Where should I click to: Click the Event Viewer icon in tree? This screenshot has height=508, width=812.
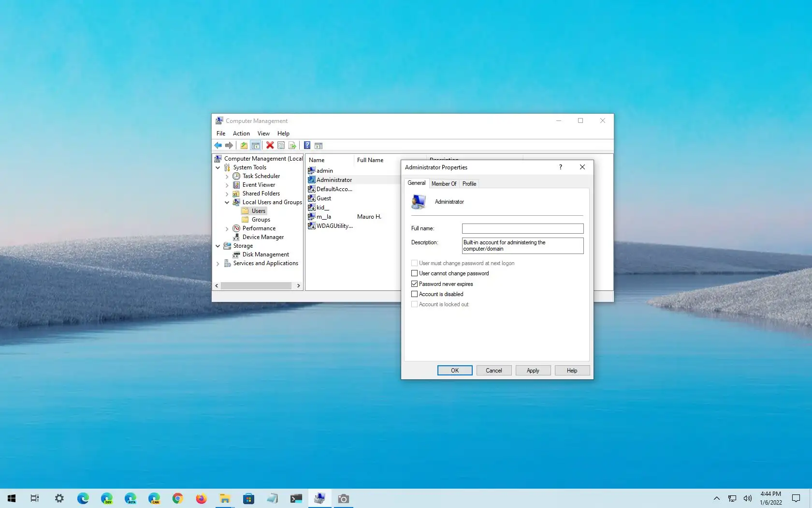point(236,185)
